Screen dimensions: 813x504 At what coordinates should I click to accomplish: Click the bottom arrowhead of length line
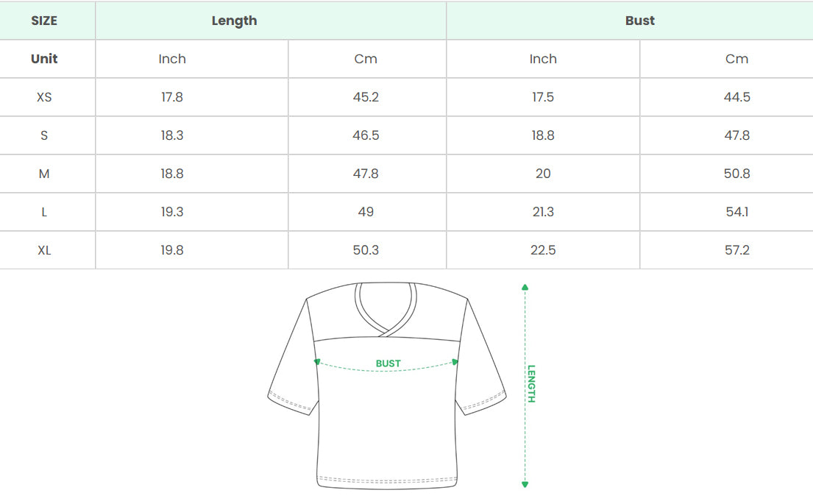(x=525, y=483)
